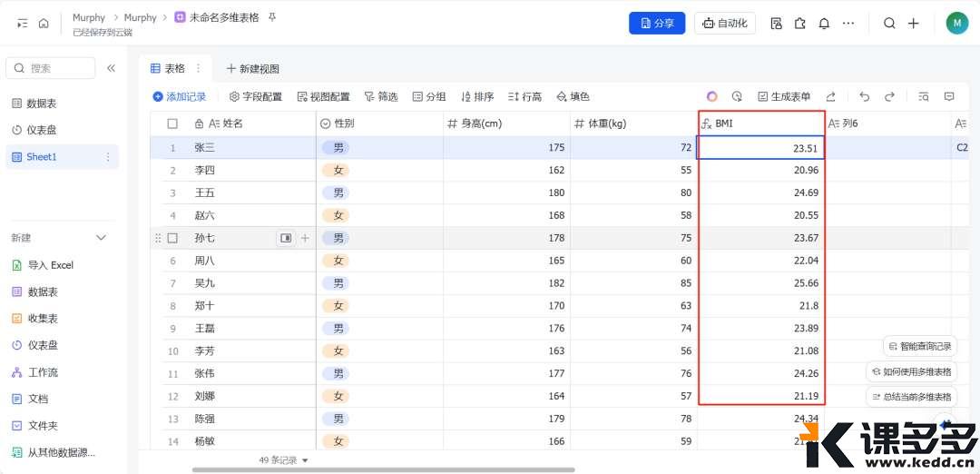Click the plus icon on 孙七 row
980x474 pixels.
[x=305, y=238]
